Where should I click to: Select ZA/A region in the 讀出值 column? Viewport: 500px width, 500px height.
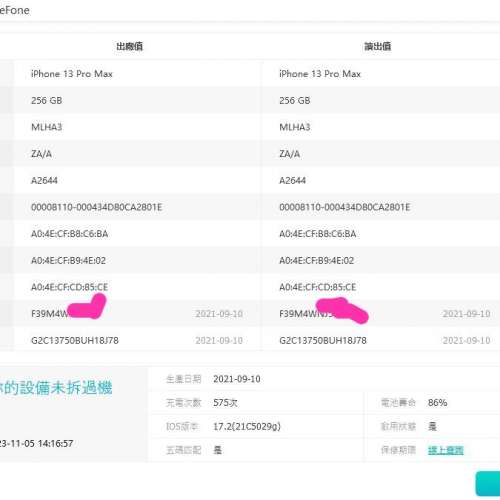290,154
